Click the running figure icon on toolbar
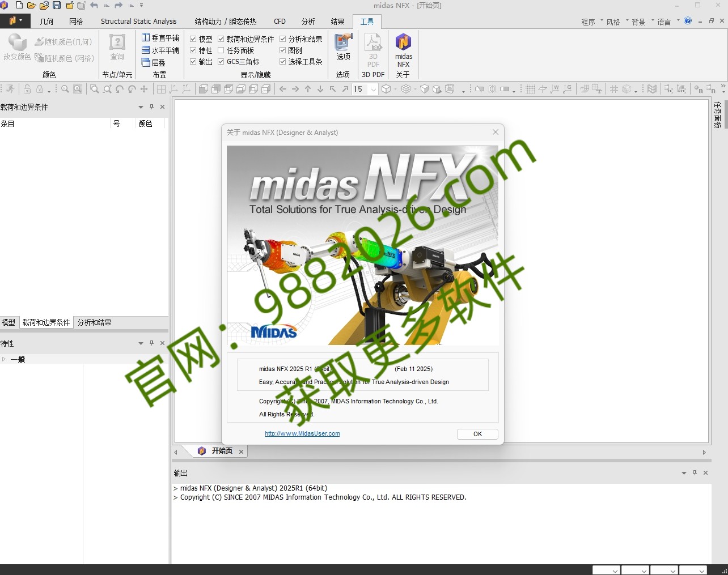 (x=10, y=89)
